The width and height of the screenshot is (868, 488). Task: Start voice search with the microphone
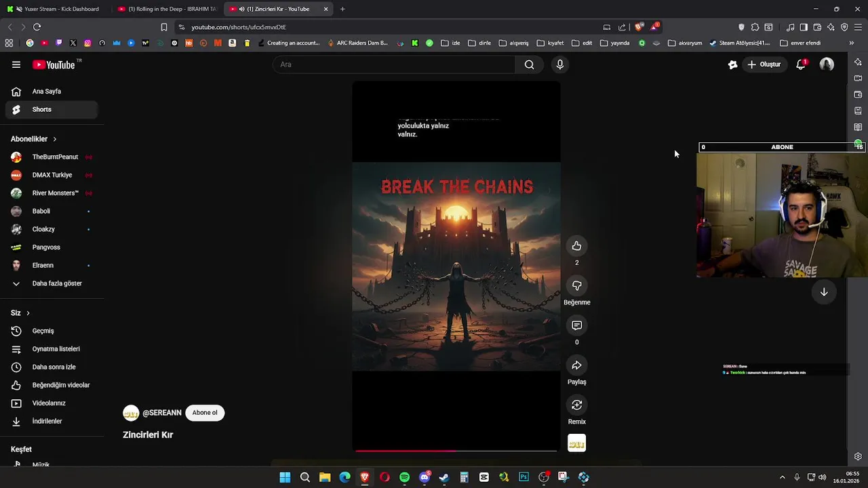click(x=559, y=64)
